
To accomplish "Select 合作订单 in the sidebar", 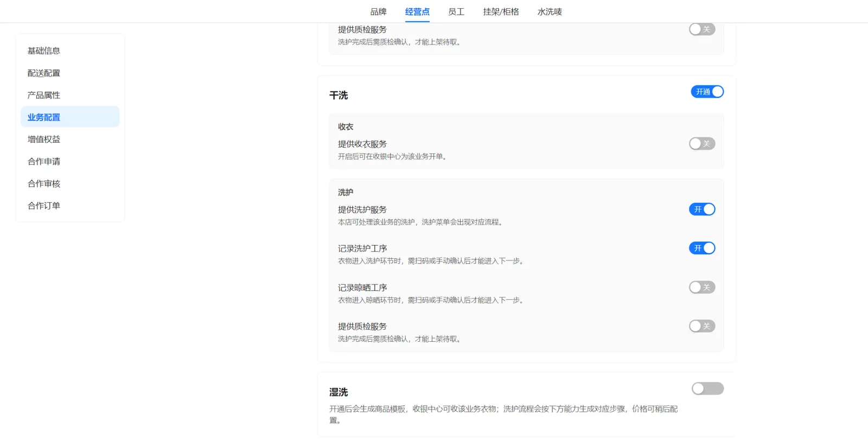I will tap(70, 206).
